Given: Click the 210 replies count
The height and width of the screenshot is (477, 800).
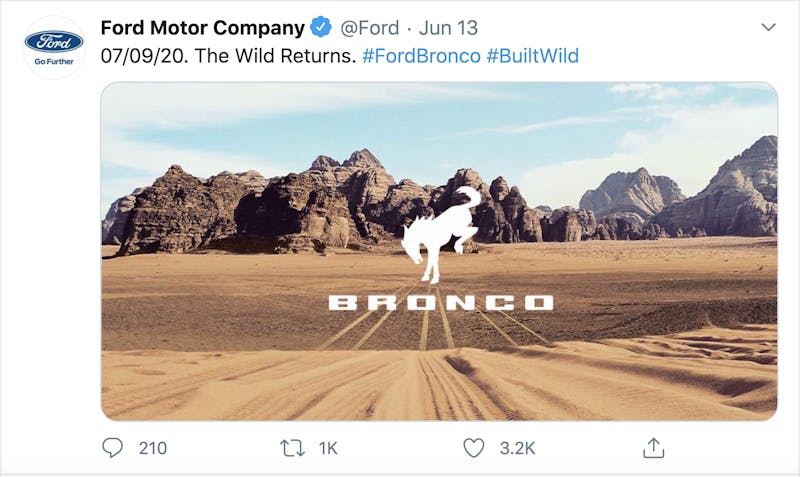Looking at the screenshot, I should pyautogui.click(x=153, y=448).
